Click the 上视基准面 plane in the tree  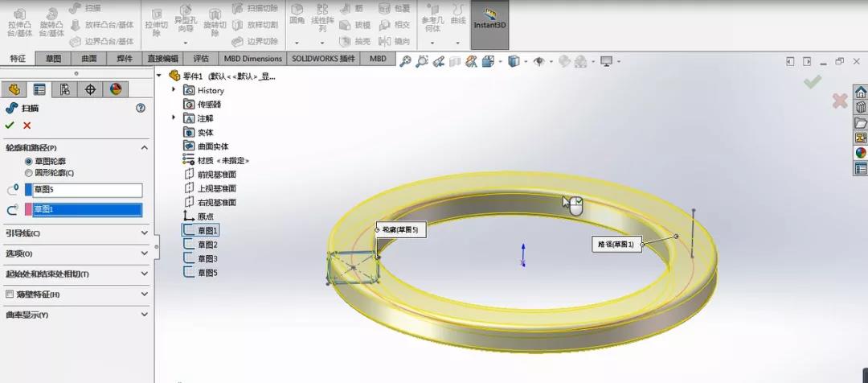[x=216, y=188]
